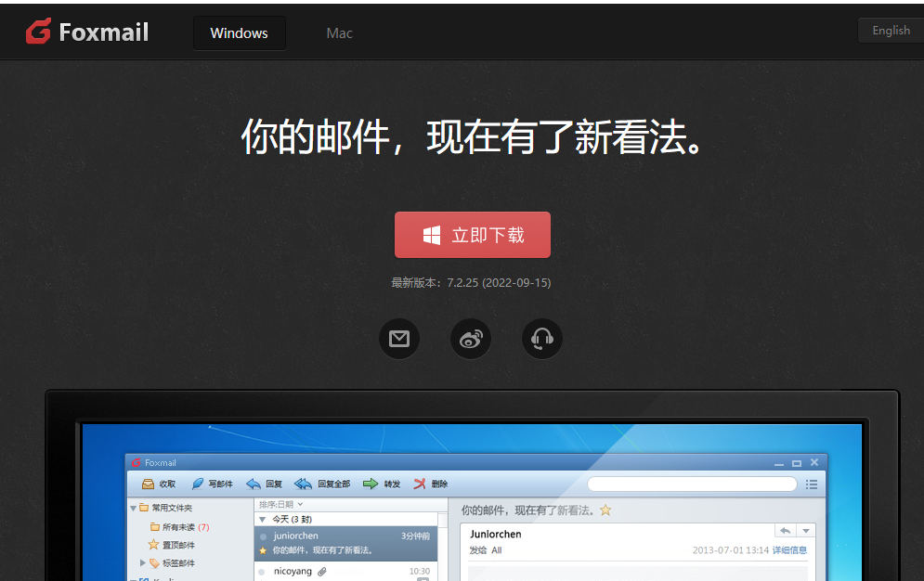Click the search field in the preview window
924x581 pixels.
point(693,484)
